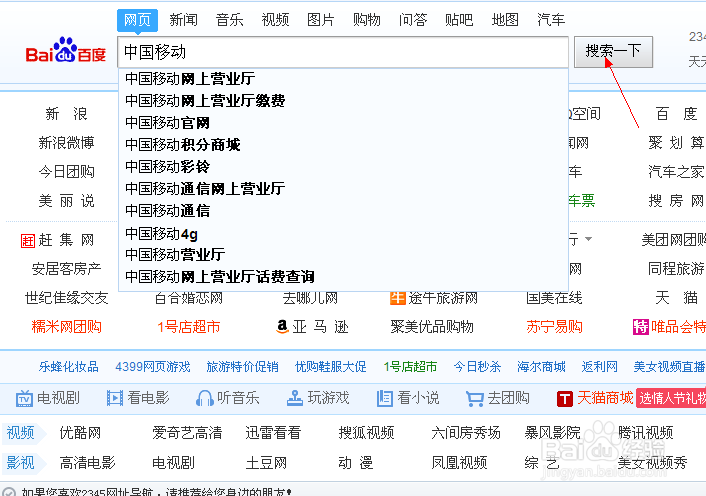Choose suggestion 中国移动积分商城
This screenshot has width=706, height=496.
(x=343, y=145)
